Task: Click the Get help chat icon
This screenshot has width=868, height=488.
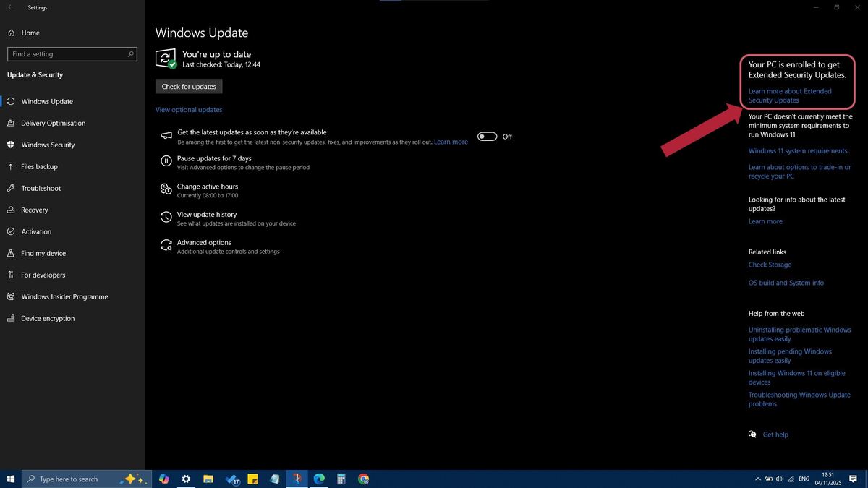Action: 753,435
